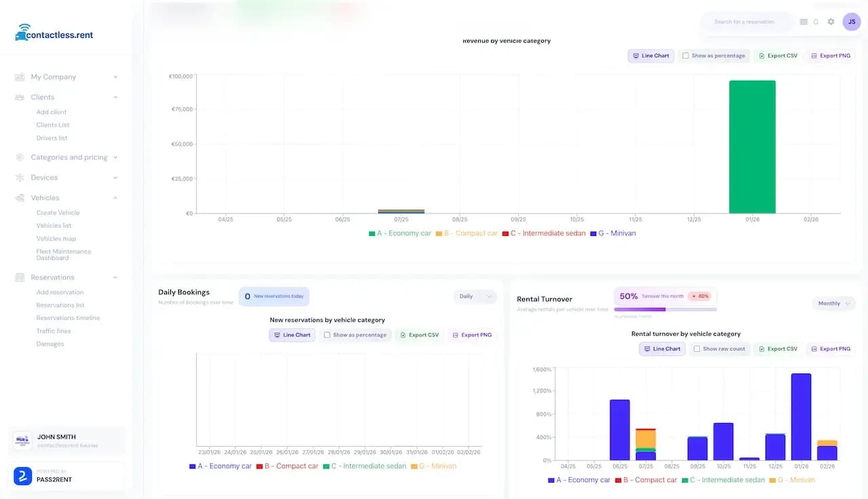Export the revenue chart as CSV

(777, 56)
